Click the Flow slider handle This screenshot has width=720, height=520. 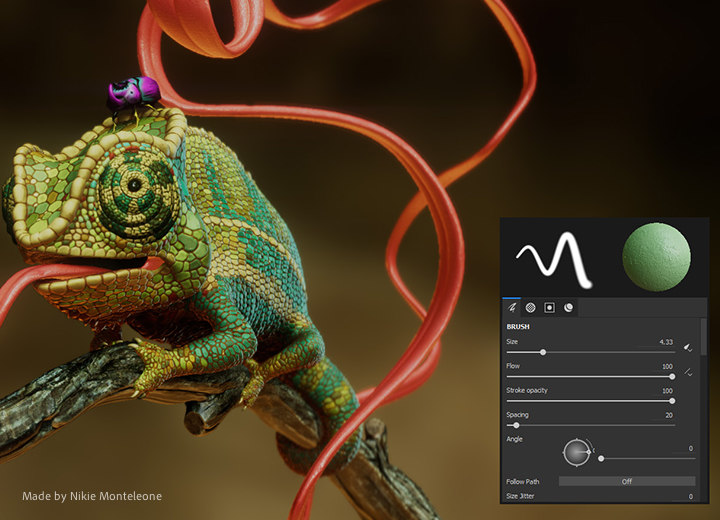click(x=672, y=377)
